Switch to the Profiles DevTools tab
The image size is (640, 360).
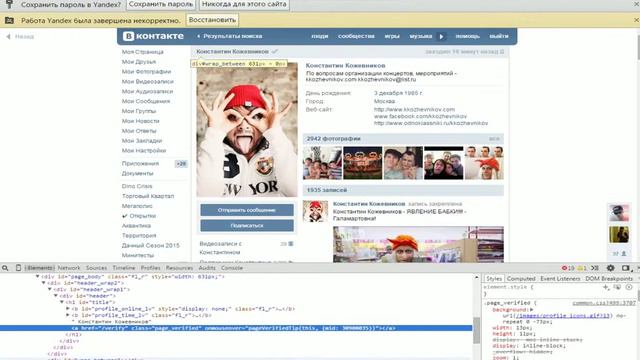pyautogui.click(x=150, y=268)
